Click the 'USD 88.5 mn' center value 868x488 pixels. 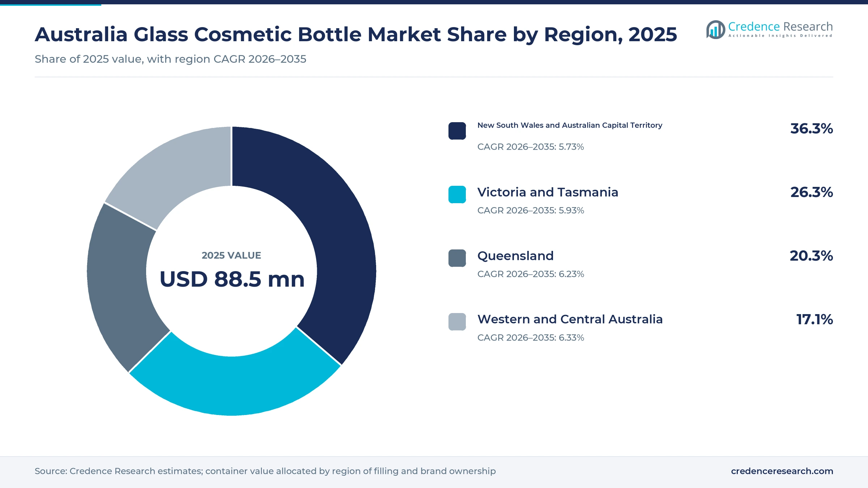232,279
